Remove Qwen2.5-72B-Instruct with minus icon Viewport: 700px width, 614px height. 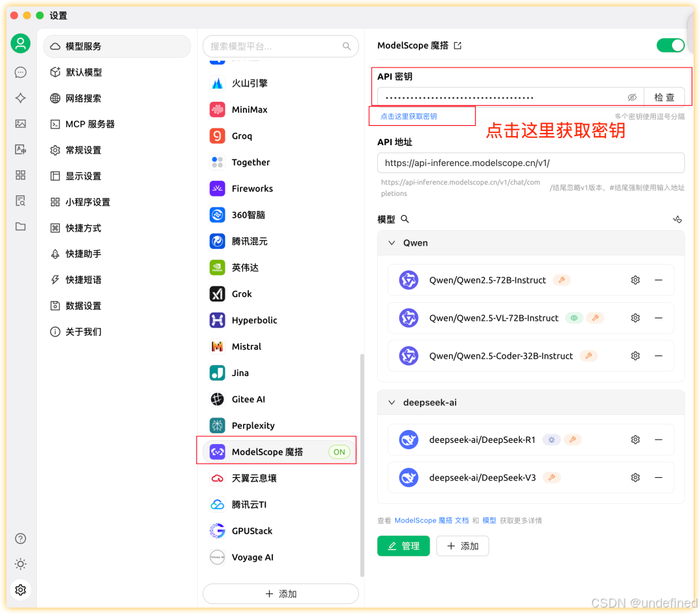(x=659, y=280)
